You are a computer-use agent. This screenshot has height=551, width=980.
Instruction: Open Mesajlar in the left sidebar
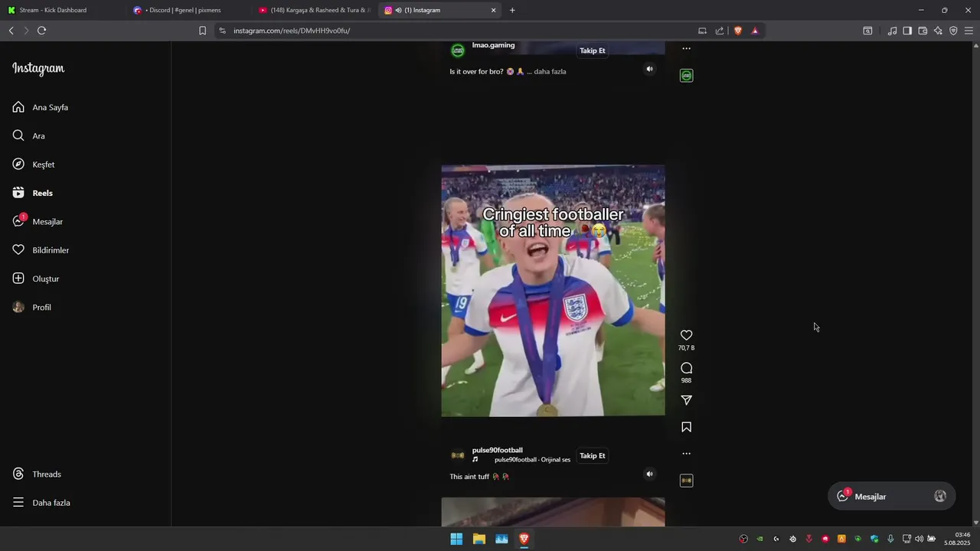(x=38, y=222)
